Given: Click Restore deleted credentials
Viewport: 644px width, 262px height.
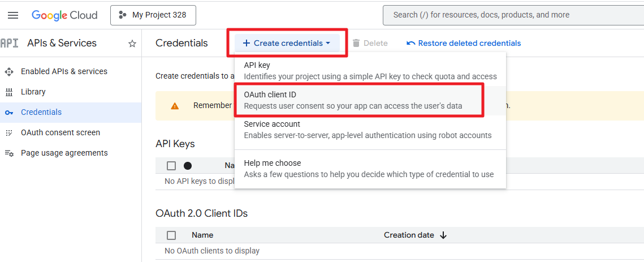Looking at the screenshot, I should coord(464,43).
